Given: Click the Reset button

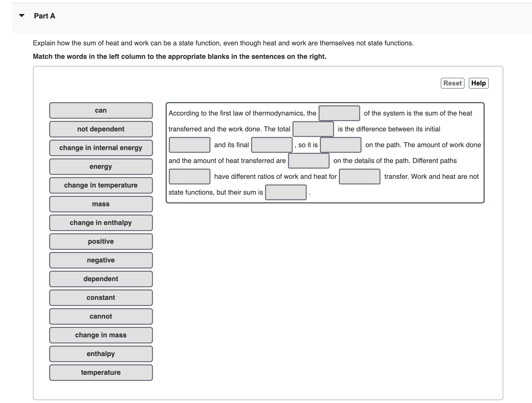Looking at the screenshot, I should (452, 83).
